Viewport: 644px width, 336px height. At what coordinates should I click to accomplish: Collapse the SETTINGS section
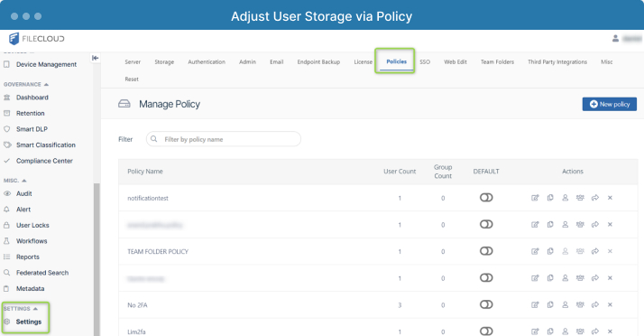pos(21,308)
